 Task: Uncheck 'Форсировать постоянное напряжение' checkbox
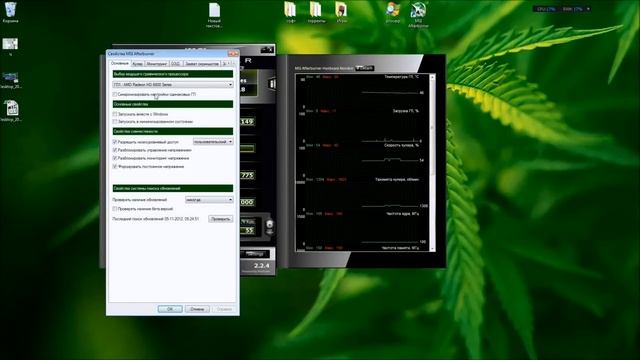pos(115,167)
